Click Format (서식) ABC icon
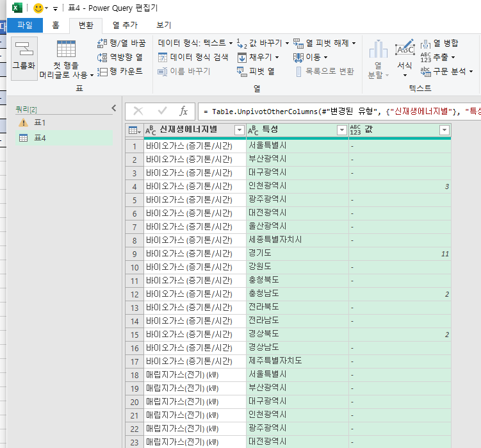This screenshot has width=481, height=448. (x=405, y=47)
